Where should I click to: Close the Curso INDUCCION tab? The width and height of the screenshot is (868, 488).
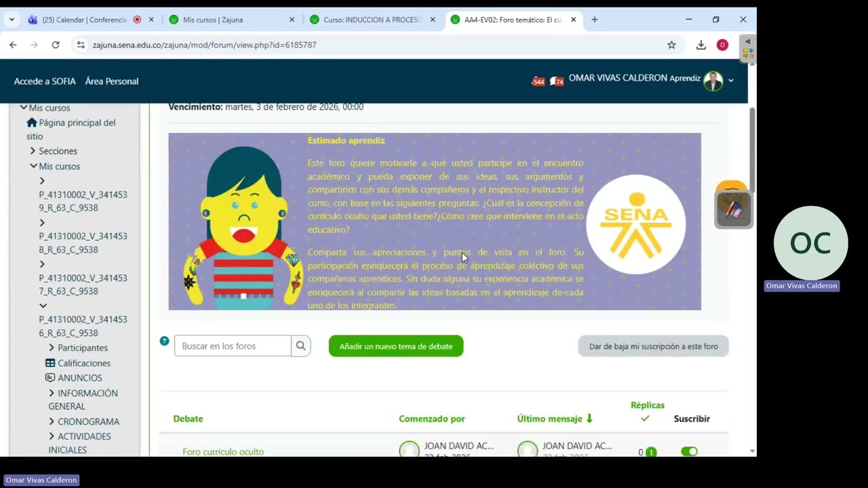point(433,20)
